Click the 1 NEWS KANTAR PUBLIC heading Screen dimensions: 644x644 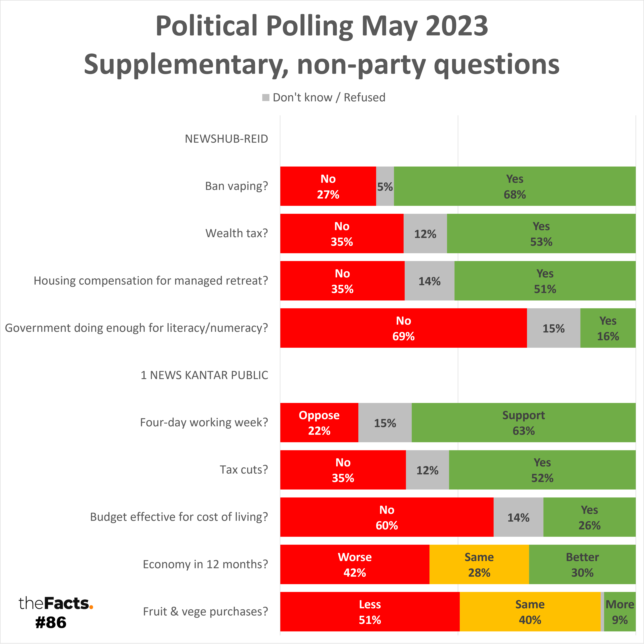[x=204, y=375]
